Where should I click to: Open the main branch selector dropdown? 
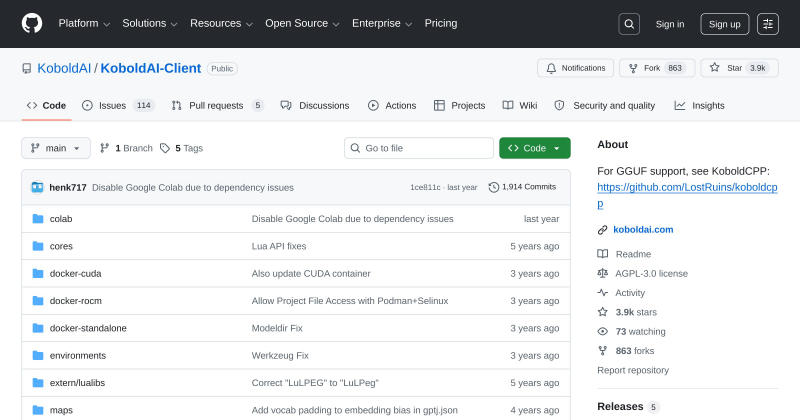[x=56, y=148]
